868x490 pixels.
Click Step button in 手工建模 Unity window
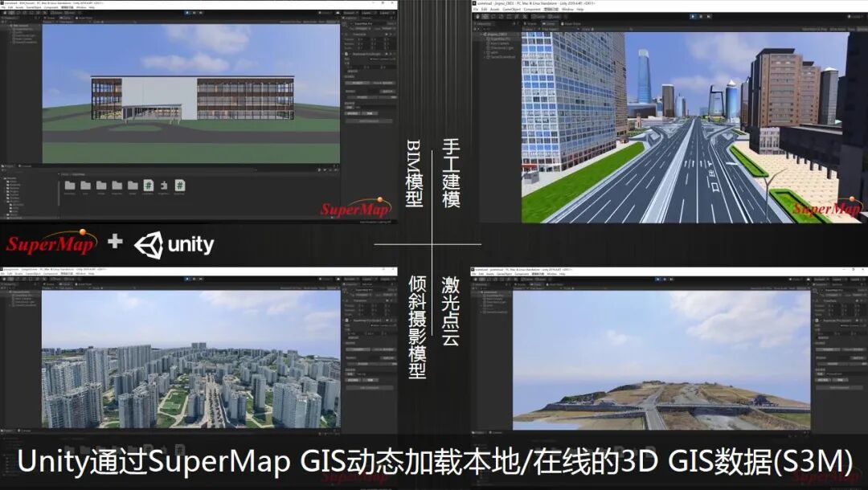click(x=709, y=17)
